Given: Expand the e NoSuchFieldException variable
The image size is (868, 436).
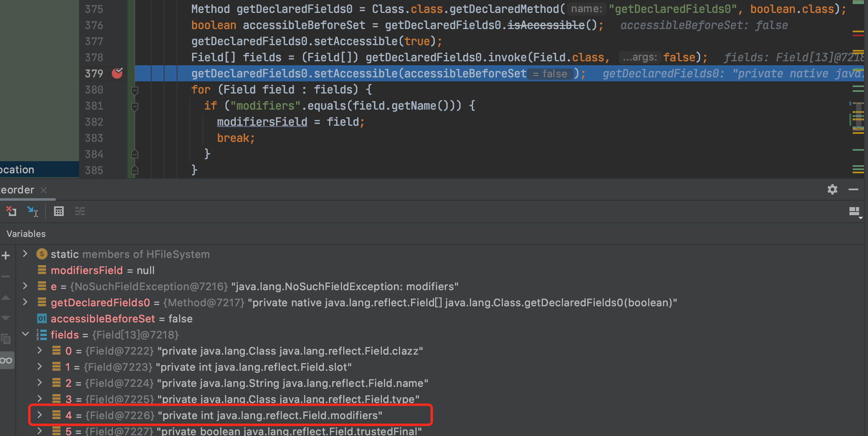Looking at the screenshot, I should click(25, 286).
